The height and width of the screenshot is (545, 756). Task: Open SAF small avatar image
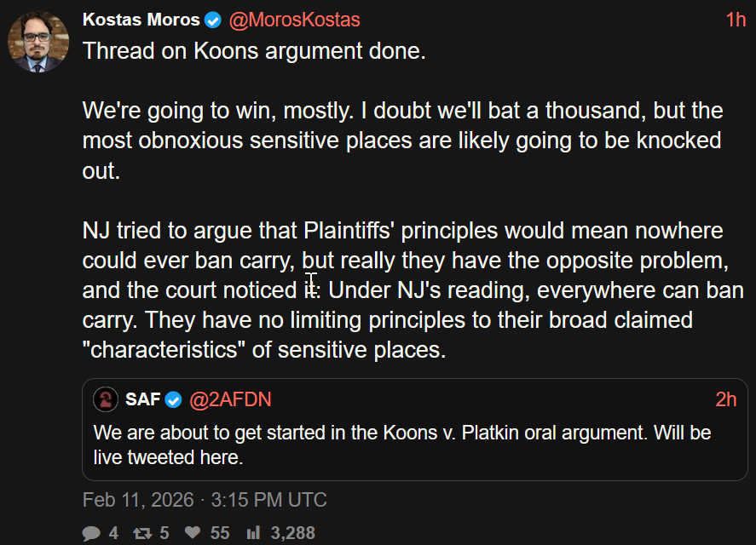pos(106,399)
